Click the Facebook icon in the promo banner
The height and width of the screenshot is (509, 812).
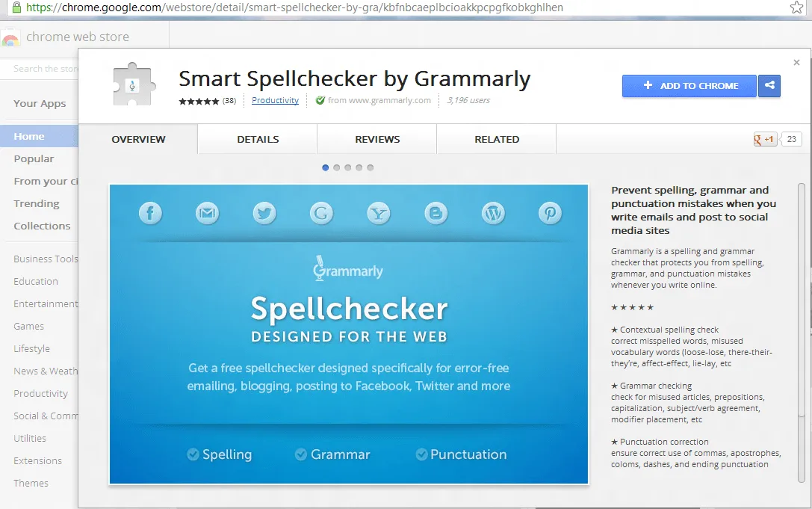click(150, 213)
